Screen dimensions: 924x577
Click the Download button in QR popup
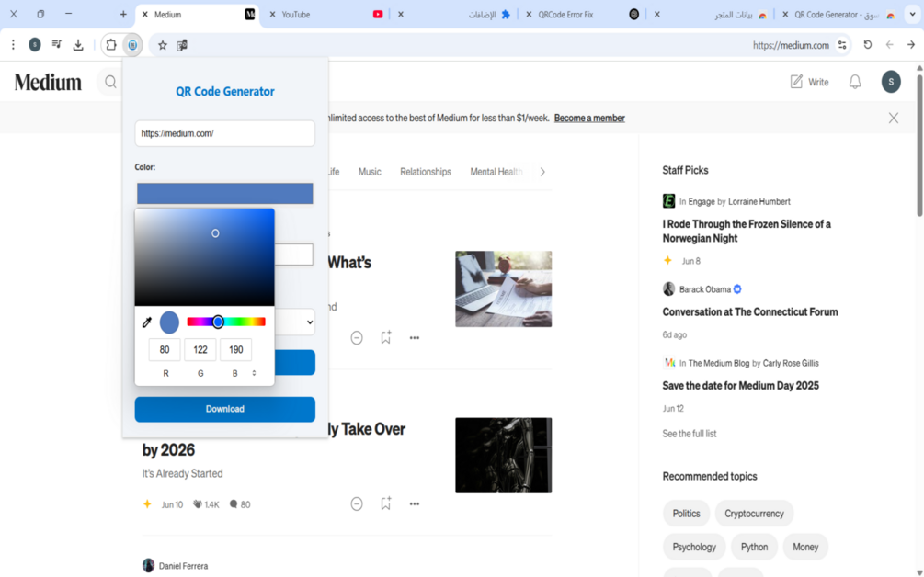(224, 409)
